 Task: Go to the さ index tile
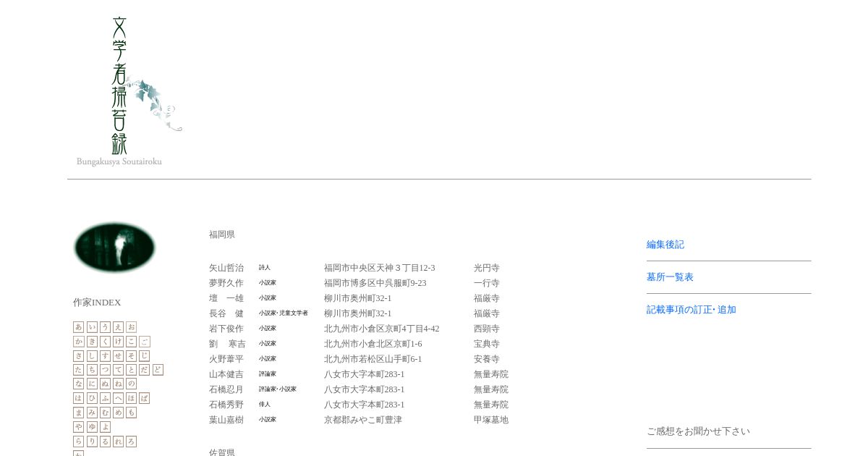point(78,355)
